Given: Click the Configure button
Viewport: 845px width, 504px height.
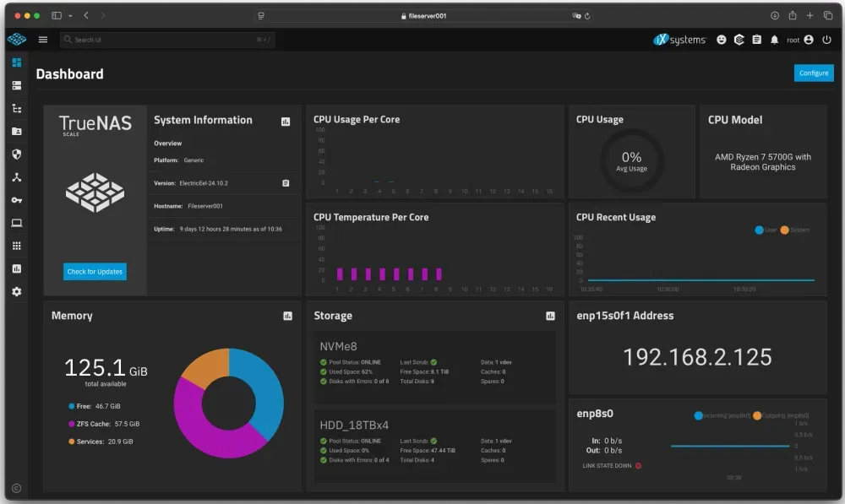Looking at the screenshot, I should pos(813,73).
